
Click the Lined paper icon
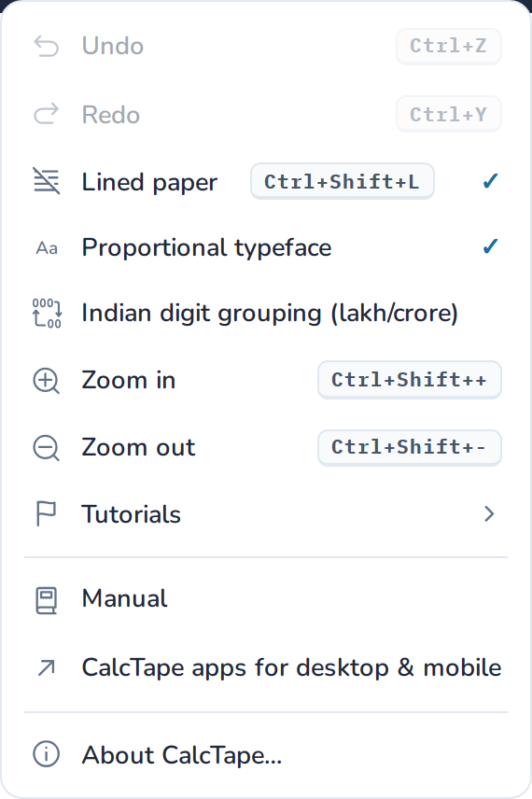tap(47, 181)
